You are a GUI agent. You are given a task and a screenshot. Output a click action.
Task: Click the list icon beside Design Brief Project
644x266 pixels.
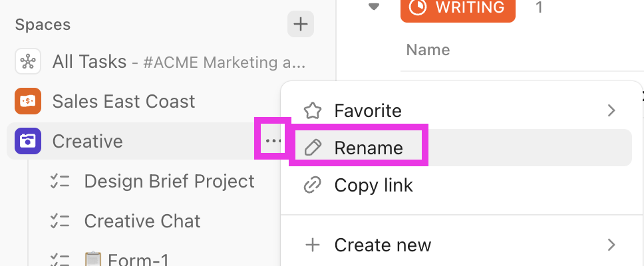[x=61, y=182]
